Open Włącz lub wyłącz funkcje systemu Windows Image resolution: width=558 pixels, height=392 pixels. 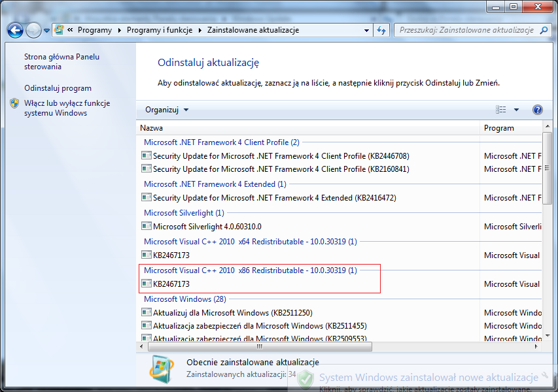click(67, 108)
